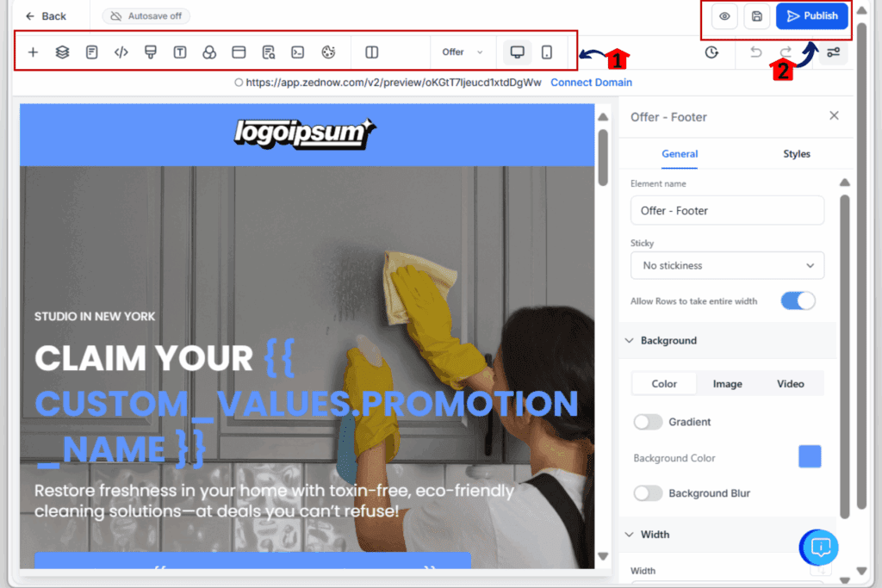Open the Sticky 'No stickiness' dropdown
Image resolution: width=882 pixels, height=588 pixels.
(x=727, y=265)
